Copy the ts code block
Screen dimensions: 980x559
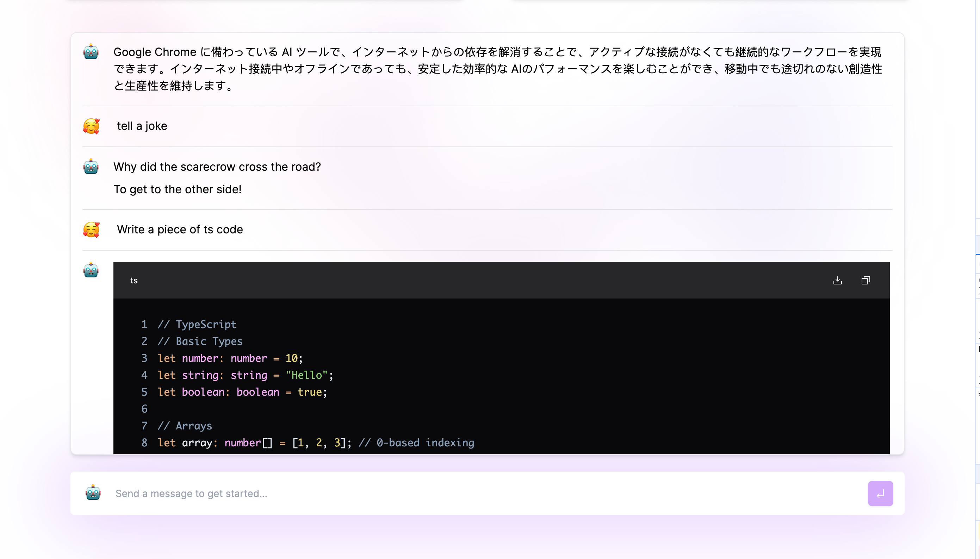tap(866, 280)
